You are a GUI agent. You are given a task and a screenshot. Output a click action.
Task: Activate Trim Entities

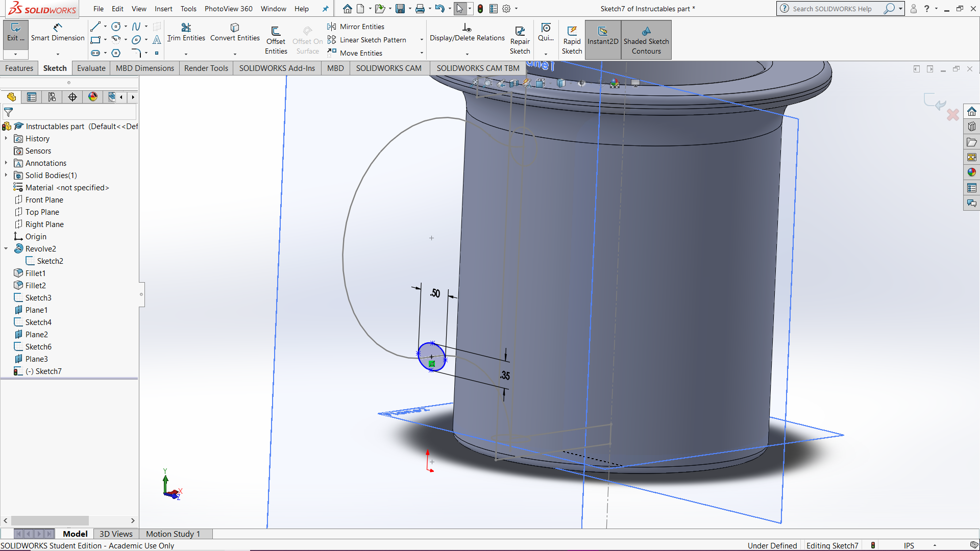(x=185, y=32)
